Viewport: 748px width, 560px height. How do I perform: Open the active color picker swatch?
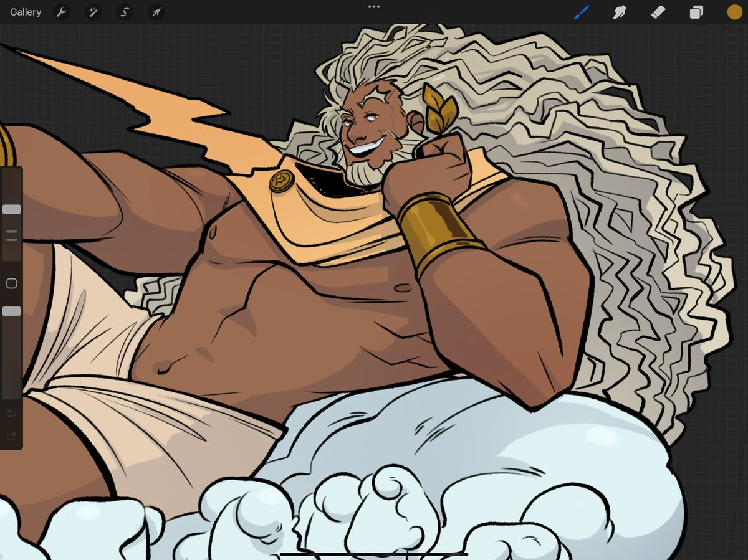(734, 12)
